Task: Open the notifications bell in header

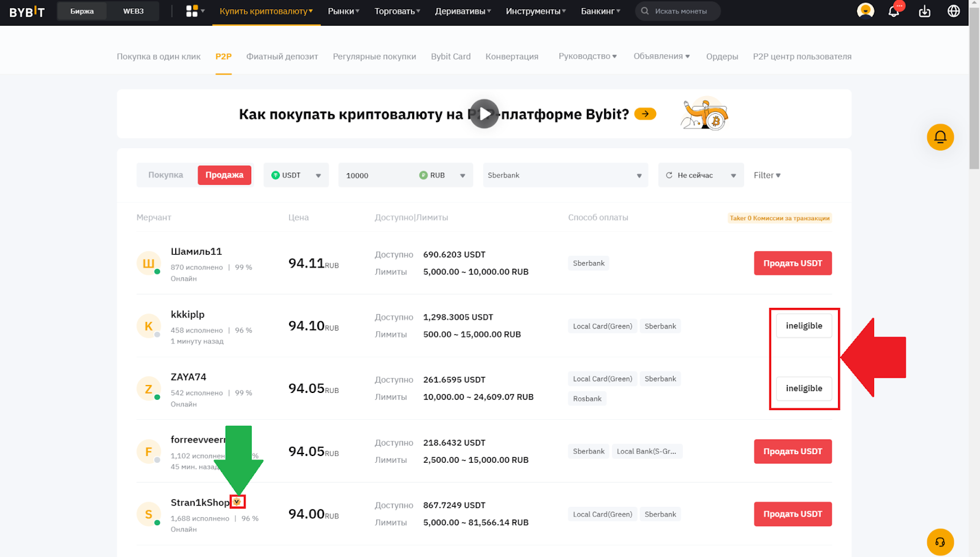Action: (894, 11)
